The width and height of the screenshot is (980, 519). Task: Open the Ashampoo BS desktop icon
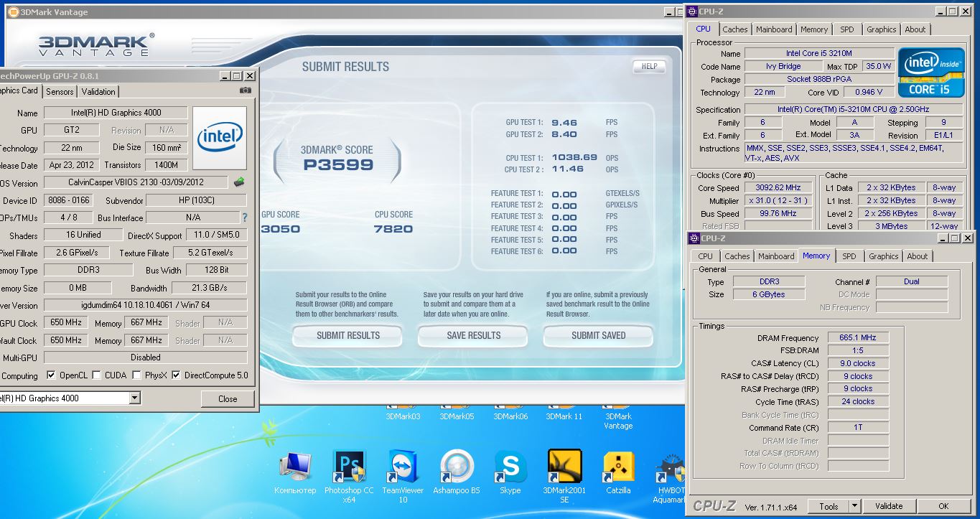[x=457, y=472]
